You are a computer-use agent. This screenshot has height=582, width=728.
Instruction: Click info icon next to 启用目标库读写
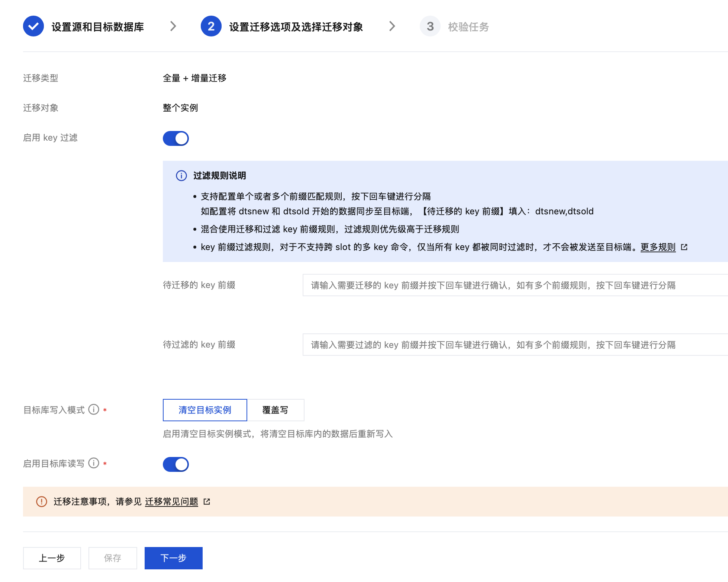point(94,463)
